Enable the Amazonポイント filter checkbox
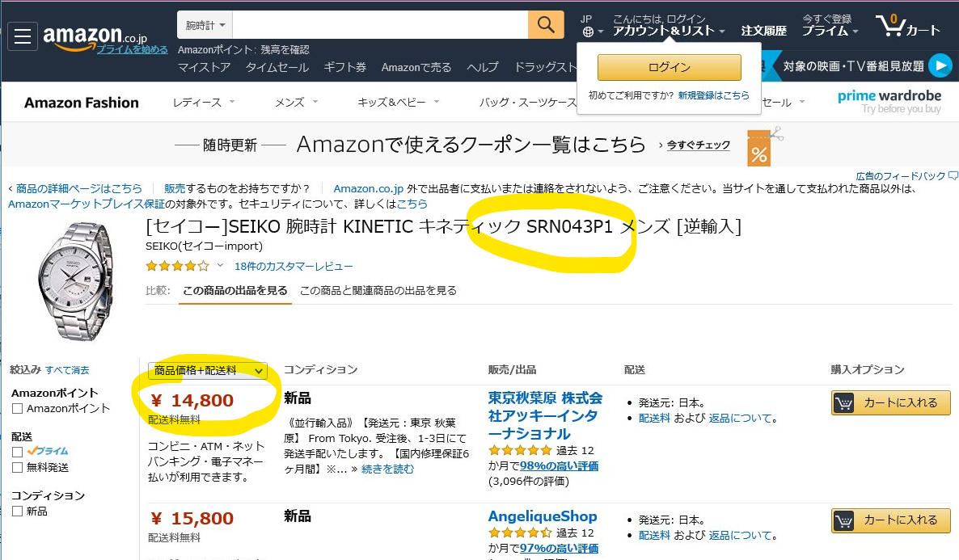The width and height of the screenshot is (959, 560). pos(18,409)
